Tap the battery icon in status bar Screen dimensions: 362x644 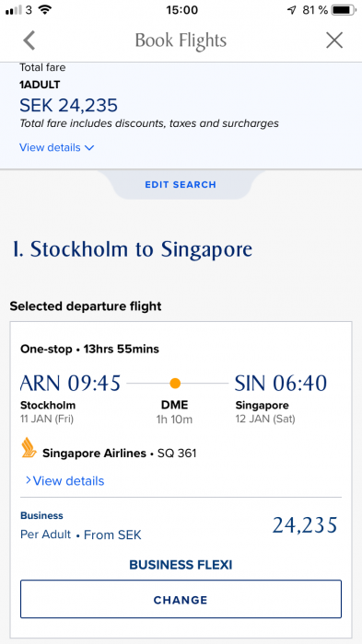(x=343, y=10)
